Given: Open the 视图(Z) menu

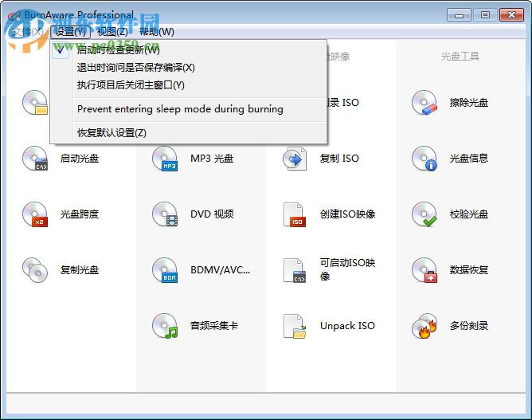Looking at the screenshot, I should pyautogui.click(x=112, y=32).
